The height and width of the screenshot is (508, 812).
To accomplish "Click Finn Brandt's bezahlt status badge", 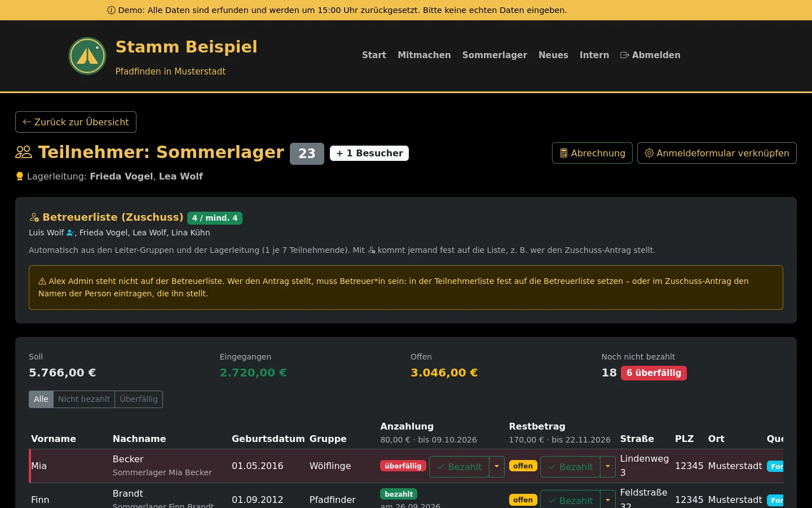I will tap(399, 494).
